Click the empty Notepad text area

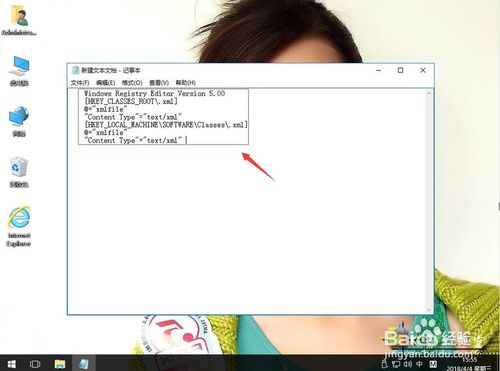coord(247,227)
